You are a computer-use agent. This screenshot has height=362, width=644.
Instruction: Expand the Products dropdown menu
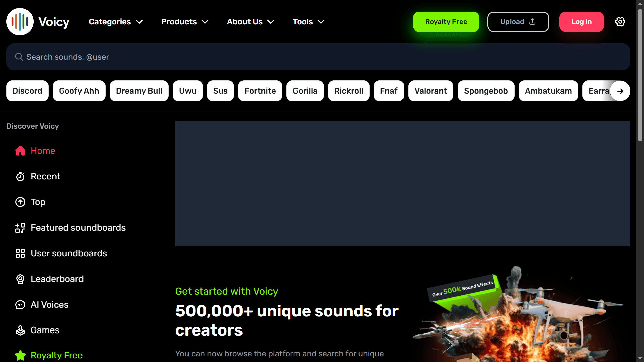click(185, 22)
